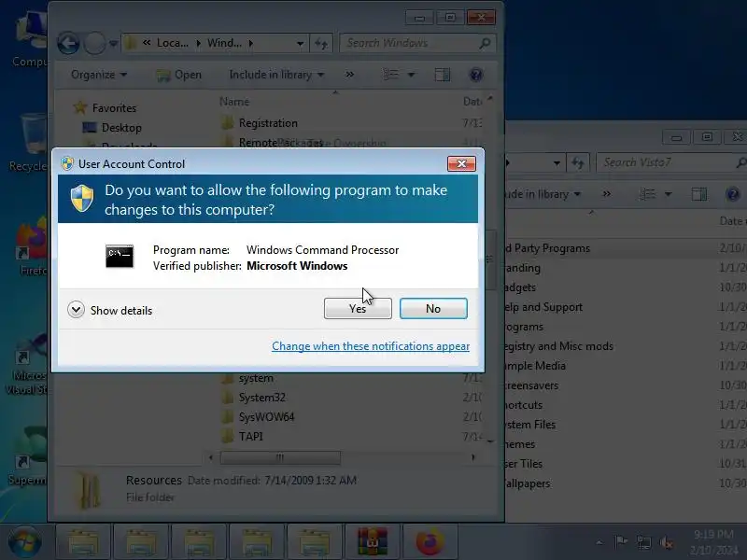Click the Search Windows field

(x=417, y=43)
